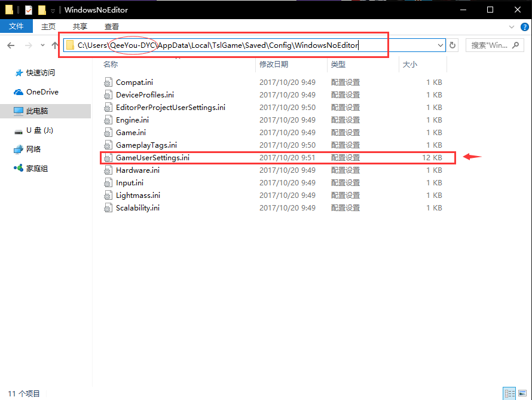The width and height of the screenshot is (532, 400).
Task: Switch to the 主页 ribbon tab
Action: [48, 26]
